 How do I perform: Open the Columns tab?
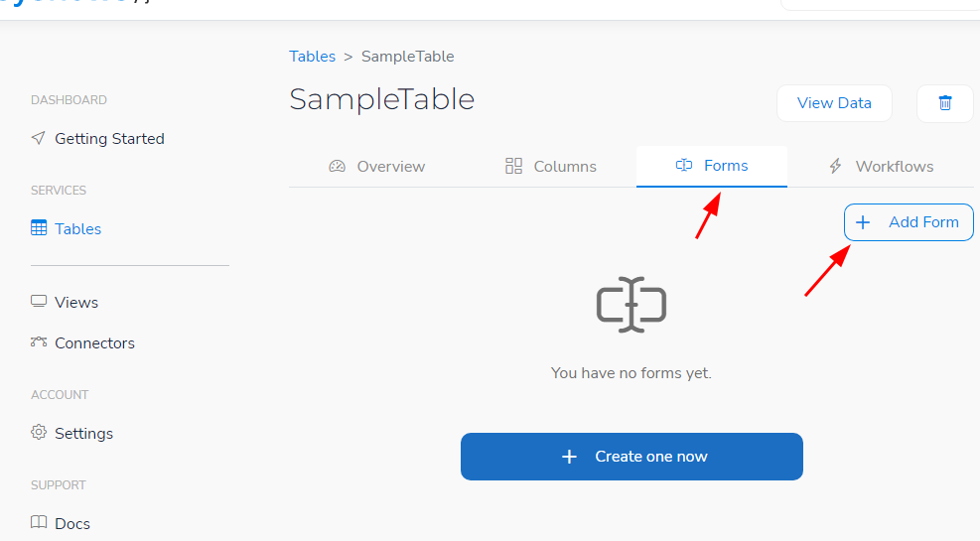(551, 166)
